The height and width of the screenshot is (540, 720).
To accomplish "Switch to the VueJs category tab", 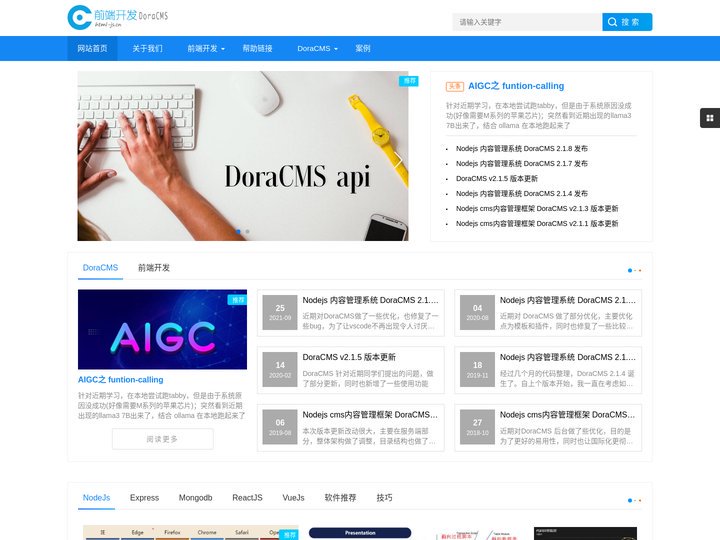I will [x=293, y=498].
